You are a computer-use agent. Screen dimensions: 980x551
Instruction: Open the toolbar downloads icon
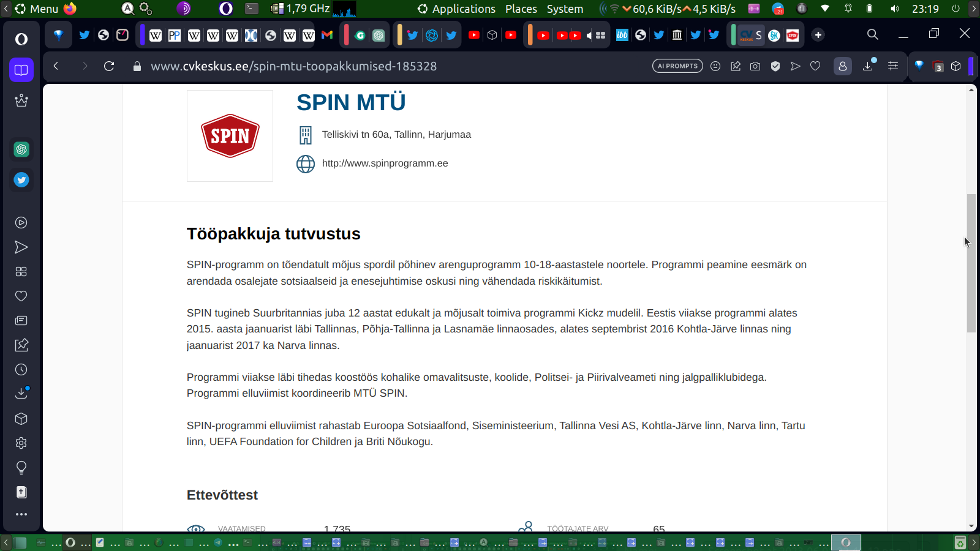click(x=868, y=66)
